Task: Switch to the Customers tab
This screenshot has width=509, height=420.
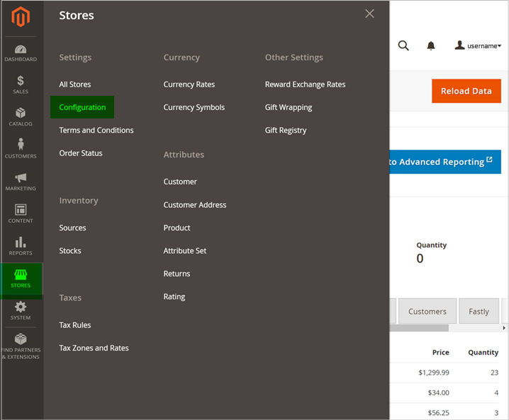Action: pyautogui.click(x=427, y=311)
